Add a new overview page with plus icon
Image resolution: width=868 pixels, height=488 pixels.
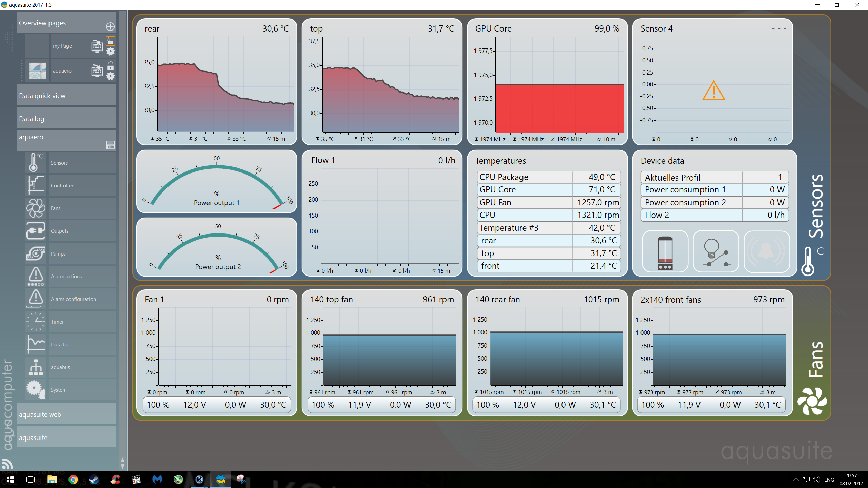coord(110,26)
